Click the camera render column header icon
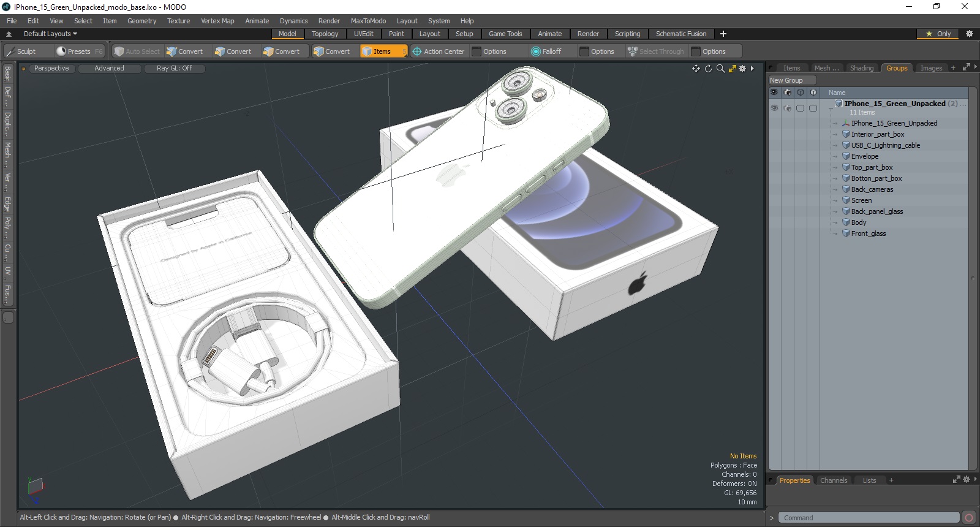980x527 pixels. pyautogui.click(x=788, y=93)
